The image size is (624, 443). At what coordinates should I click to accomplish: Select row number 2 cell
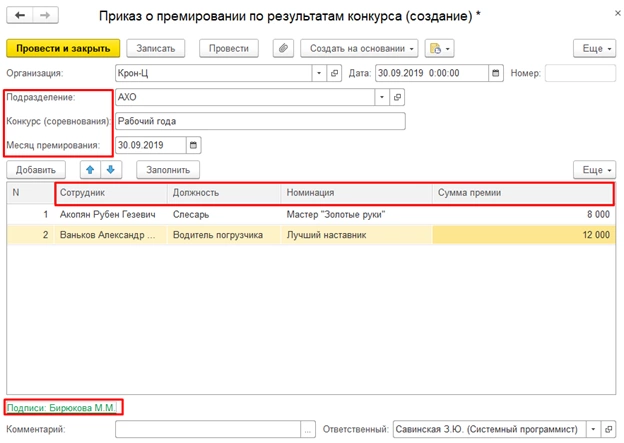click(x=30, y=235)
